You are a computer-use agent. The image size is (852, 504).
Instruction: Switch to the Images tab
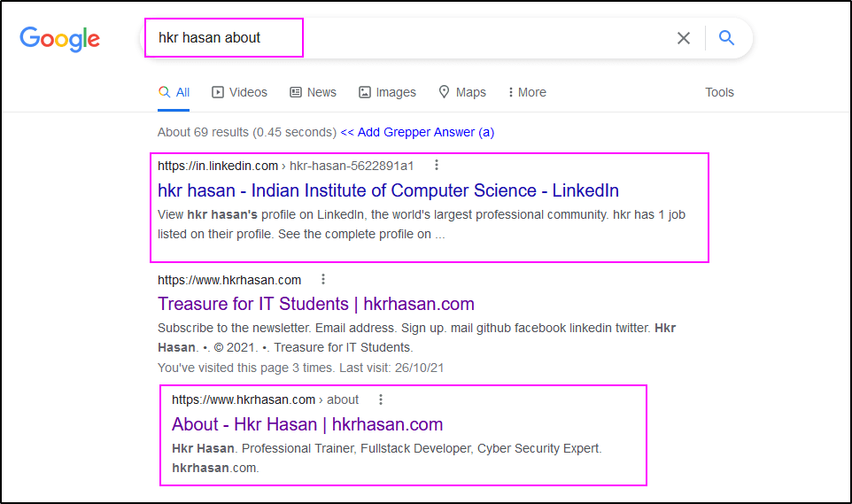coord(387,92)
